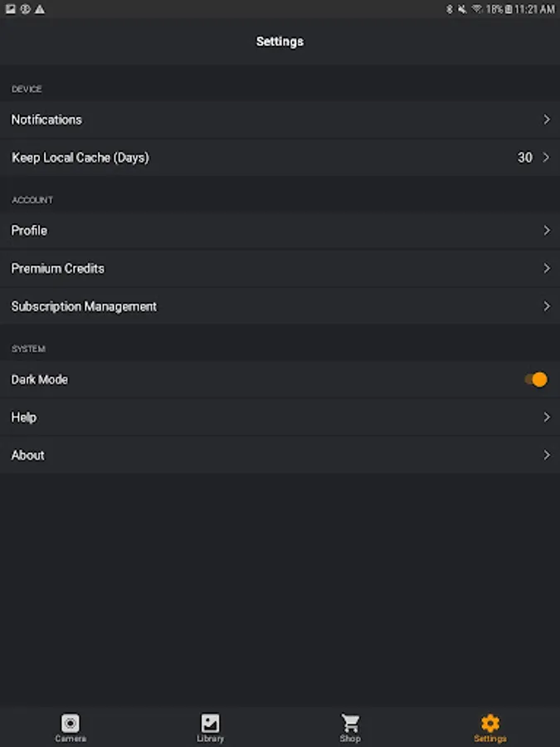Tap the Dark Mode label
This screenshot has height=747, width=560.
pyautogui.click(x=40, y=379)
